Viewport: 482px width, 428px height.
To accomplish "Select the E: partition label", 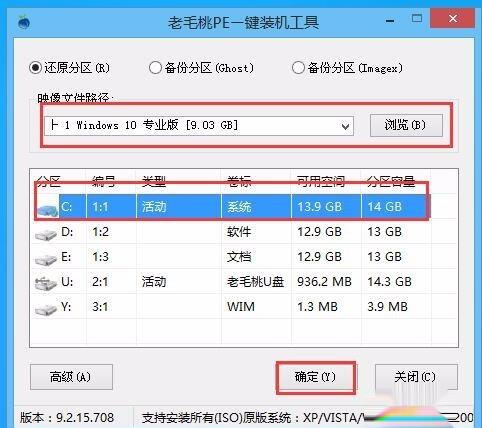I will pos(66,257).
